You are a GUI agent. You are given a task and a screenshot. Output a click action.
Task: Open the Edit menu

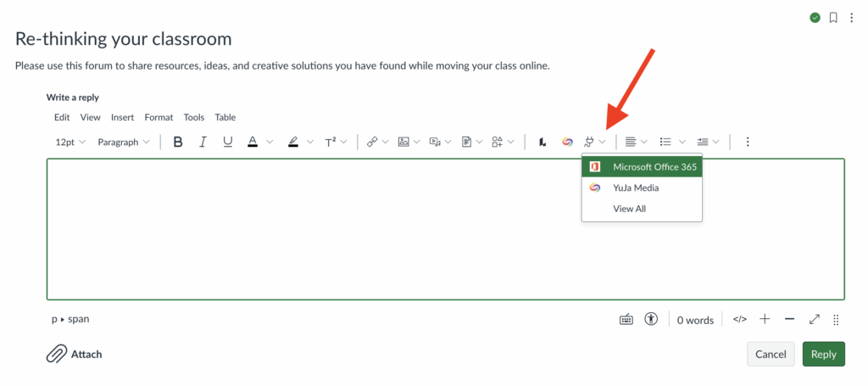[62, 117]
